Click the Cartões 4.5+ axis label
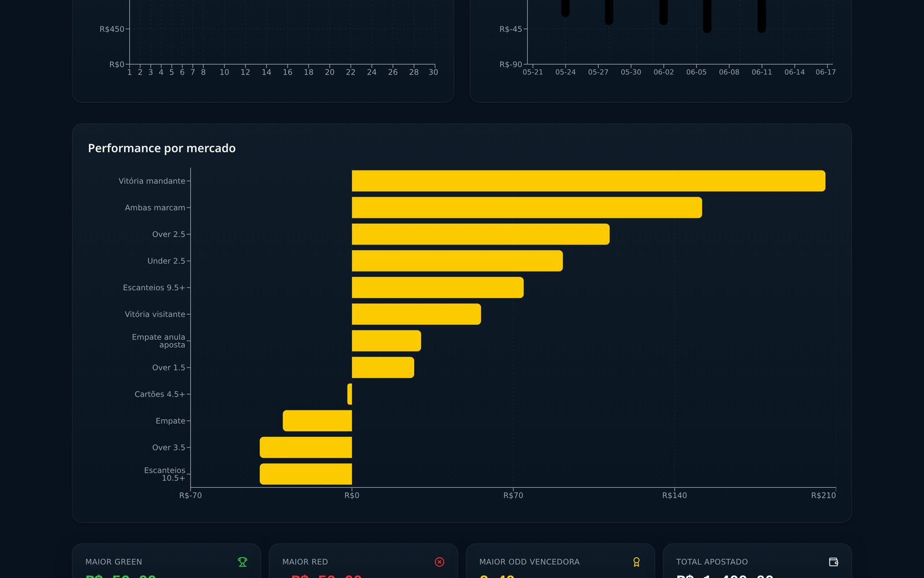 tap(159, 394)
